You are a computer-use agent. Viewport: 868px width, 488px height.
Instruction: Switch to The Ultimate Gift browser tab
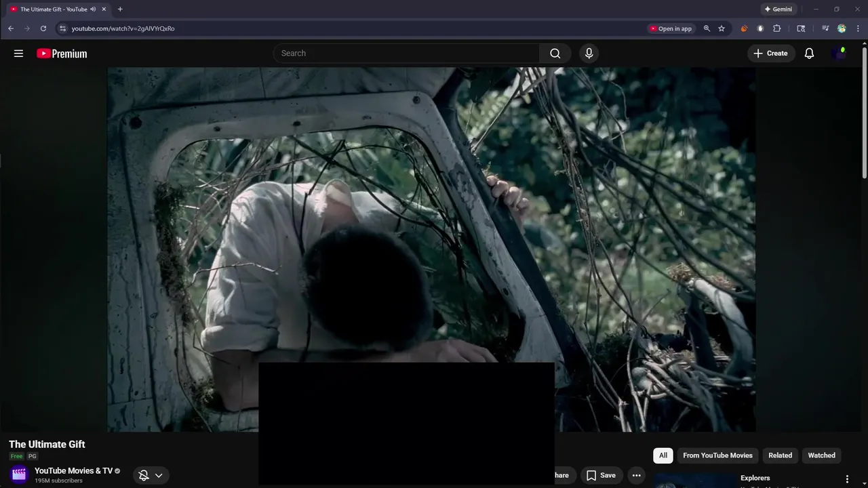pyautogui.click(x=58, y=9)
